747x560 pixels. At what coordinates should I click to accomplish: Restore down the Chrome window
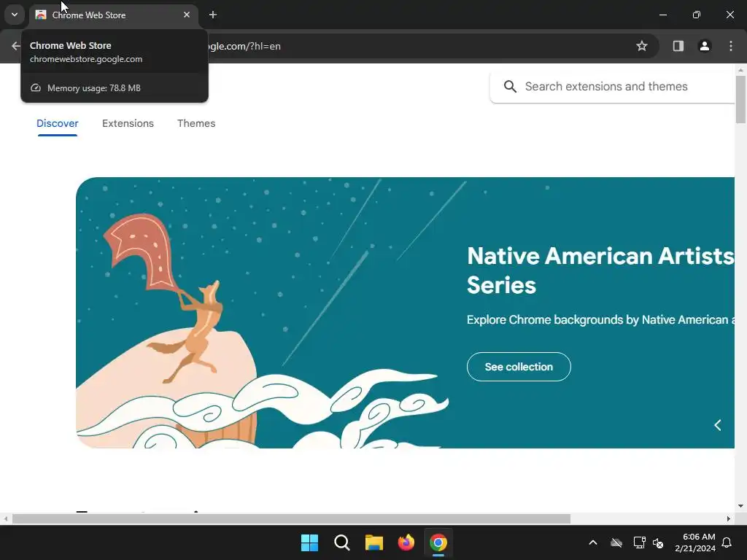tap(697, 15)
